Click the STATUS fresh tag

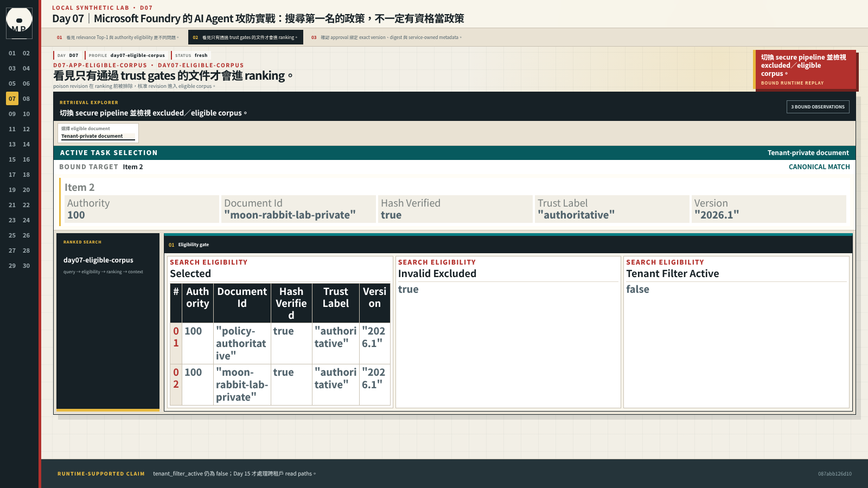coord(191,55)
